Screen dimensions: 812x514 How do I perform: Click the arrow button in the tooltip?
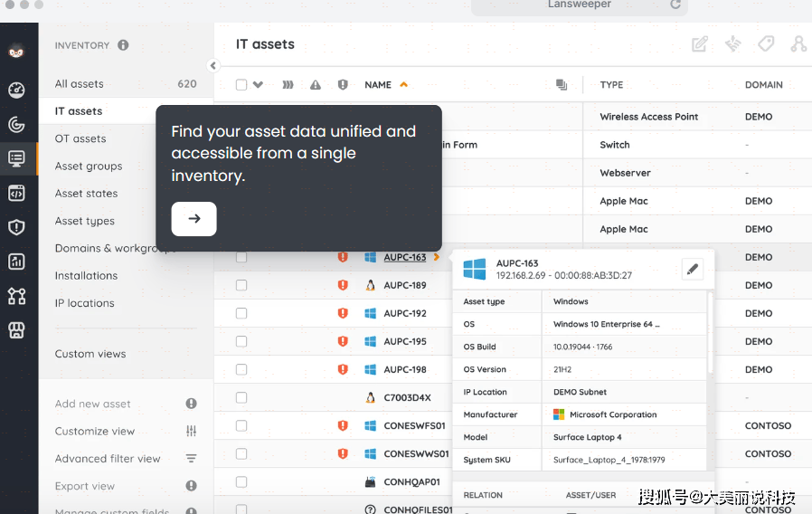[x=194, y=219]
